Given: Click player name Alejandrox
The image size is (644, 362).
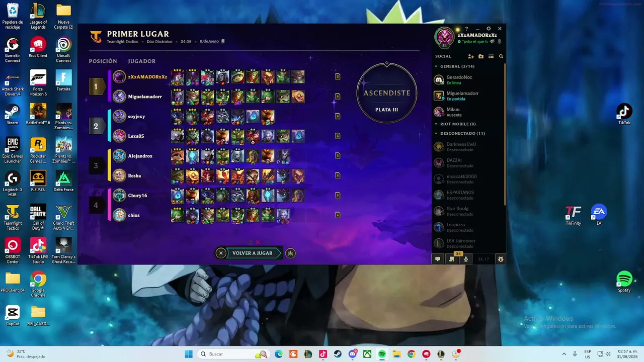Looking at the screenshot, I should pos(140,156).
